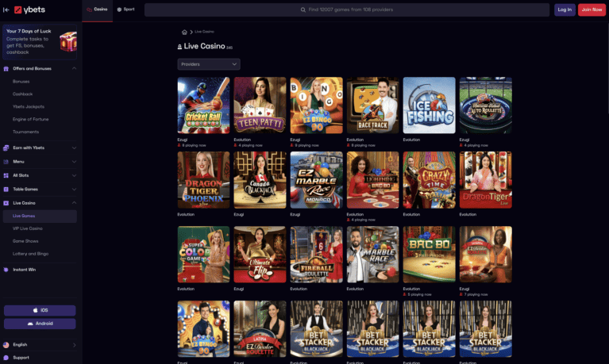
Task: Open the Auto Roulette game tile
Action: point(485,105)
